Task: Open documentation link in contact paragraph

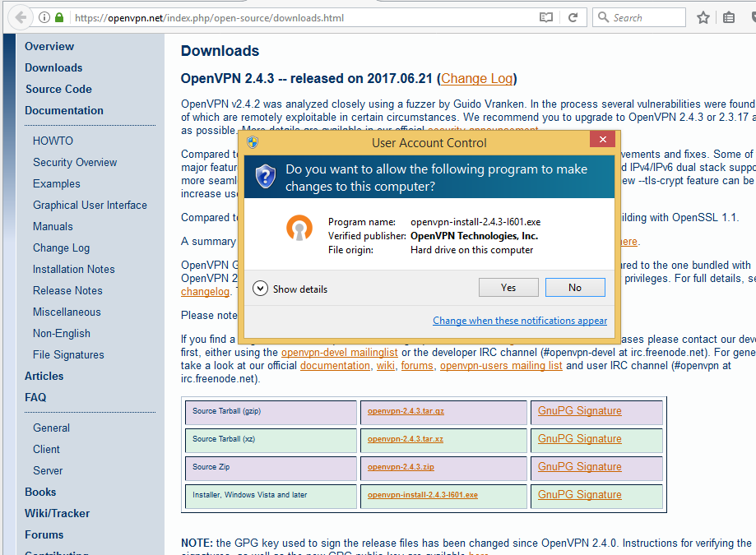Action: (335, 366)
